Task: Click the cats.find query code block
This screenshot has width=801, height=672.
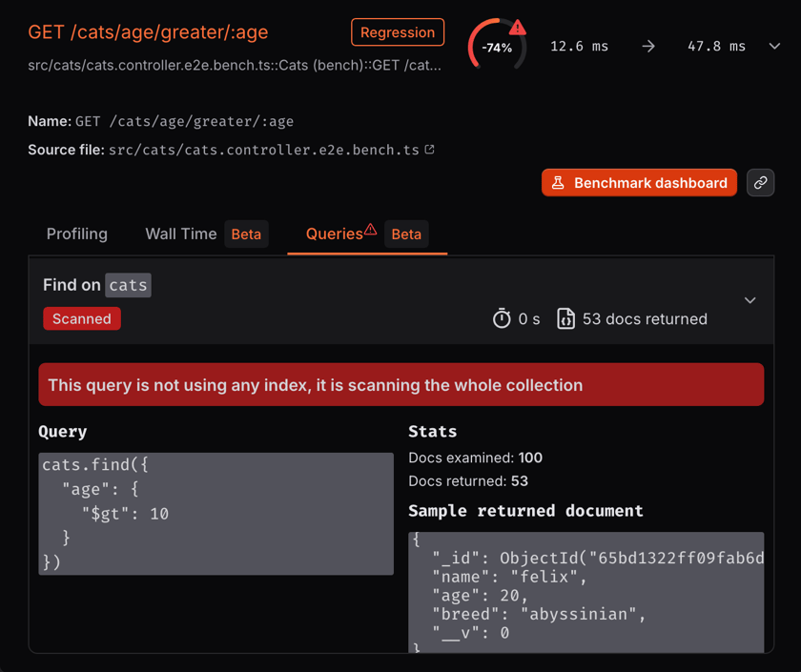Action: [x=216, y=514]
